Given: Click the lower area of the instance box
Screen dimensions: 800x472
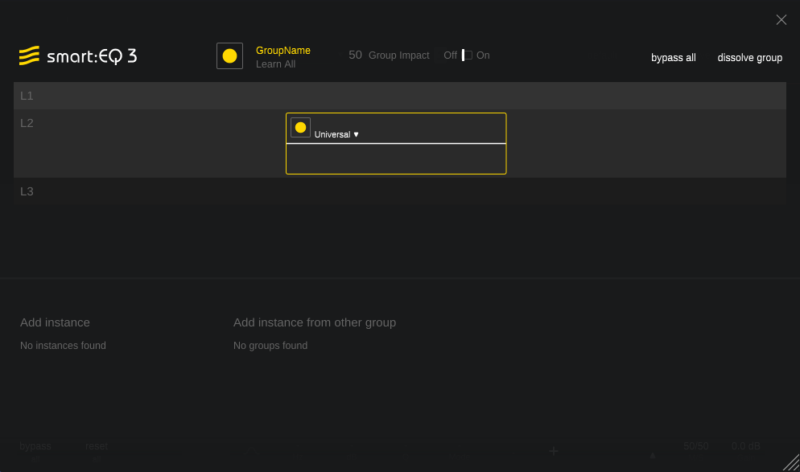Looking at the screenshot, I should 396,159.
